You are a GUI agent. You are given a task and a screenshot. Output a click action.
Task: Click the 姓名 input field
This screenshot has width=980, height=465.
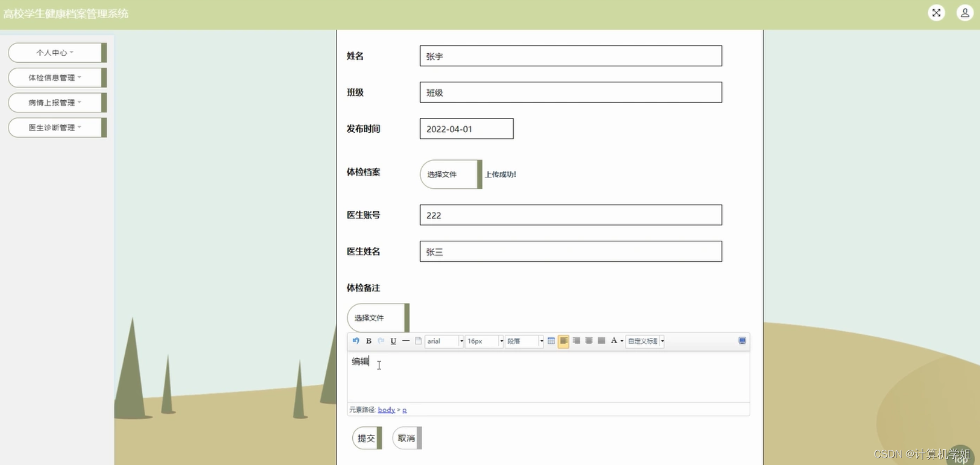571,56
